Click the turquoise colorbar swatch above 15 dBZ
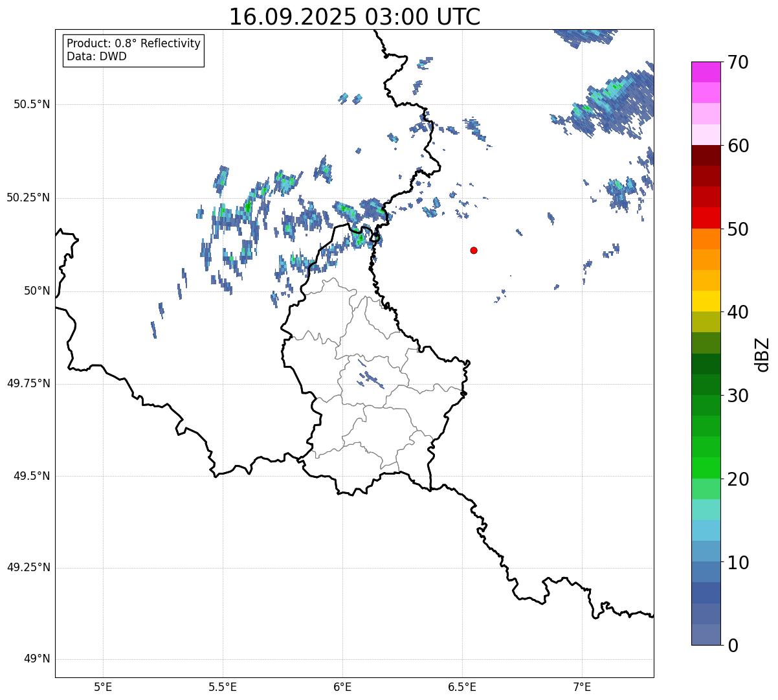 click(706, 510)
